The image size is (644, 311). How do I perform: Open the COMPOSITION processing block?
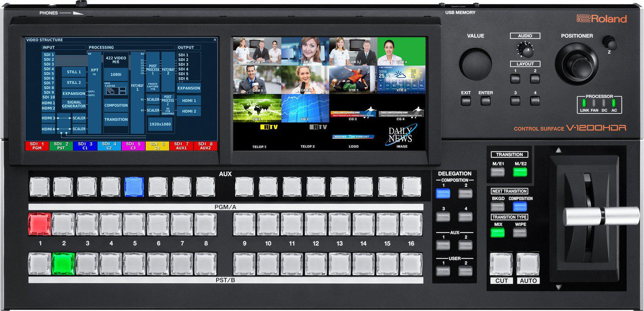pyautogui.click(x=116, y=105)
